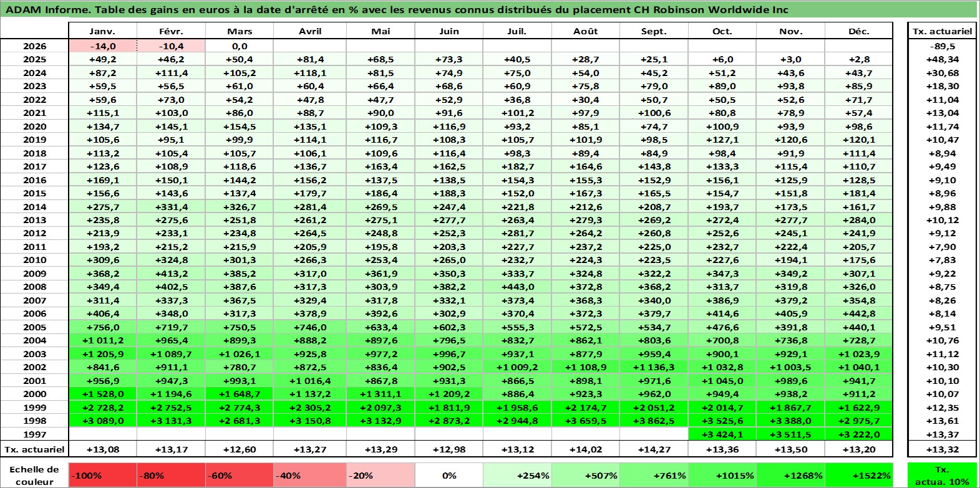This screenshot has width=980, height=488.
Task: Click the +2 774,3 cell for Mars 1999
Action: [240, 408]
